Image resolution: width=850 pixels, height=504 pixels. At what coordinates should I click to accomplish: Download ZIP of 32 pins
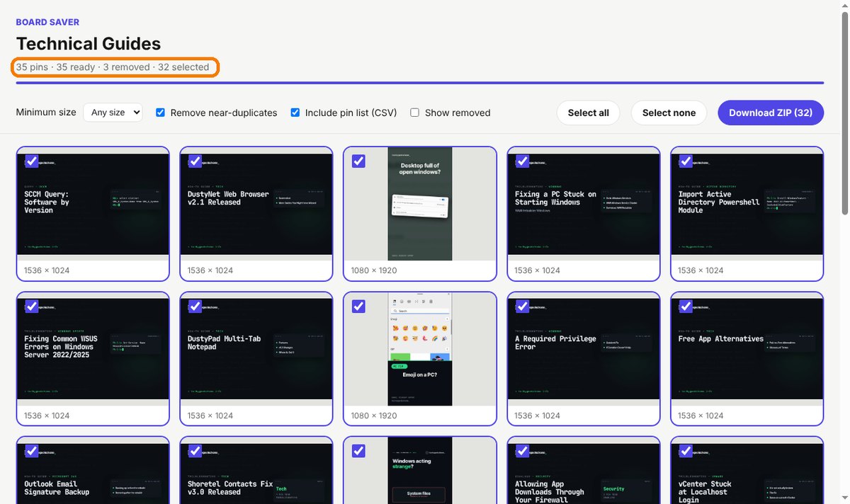click(771, 113)
